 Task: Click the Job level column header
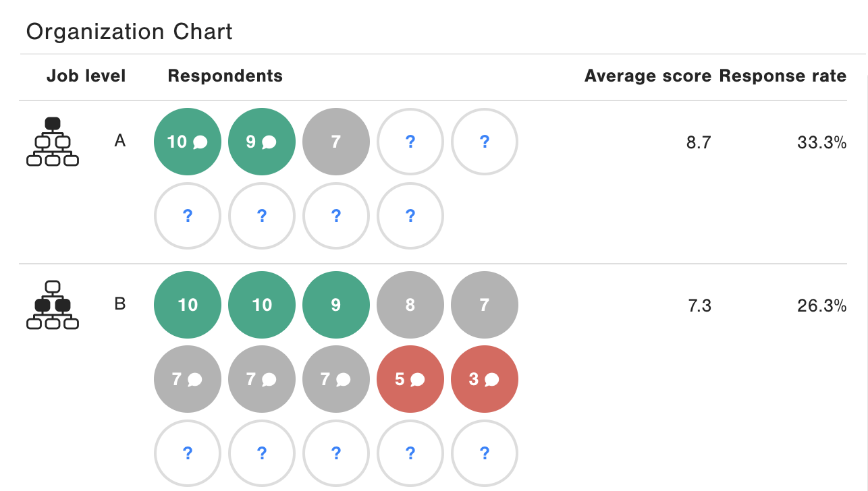coord(86,76)
